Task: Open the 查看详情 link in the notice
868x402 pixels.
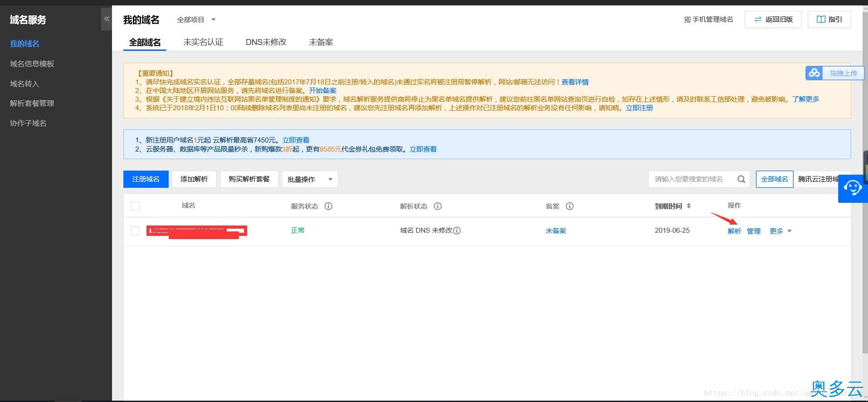Action: 575,82
